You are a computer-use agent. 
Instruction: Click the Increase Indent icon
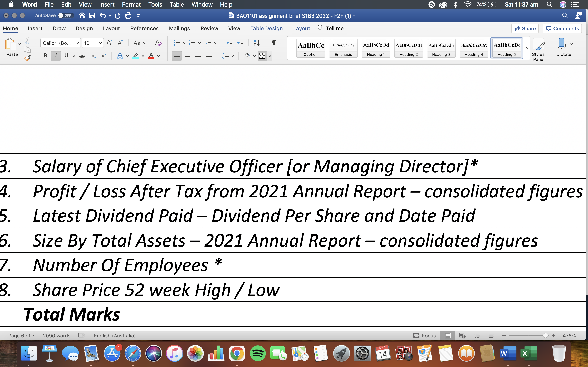coord(240,43)
